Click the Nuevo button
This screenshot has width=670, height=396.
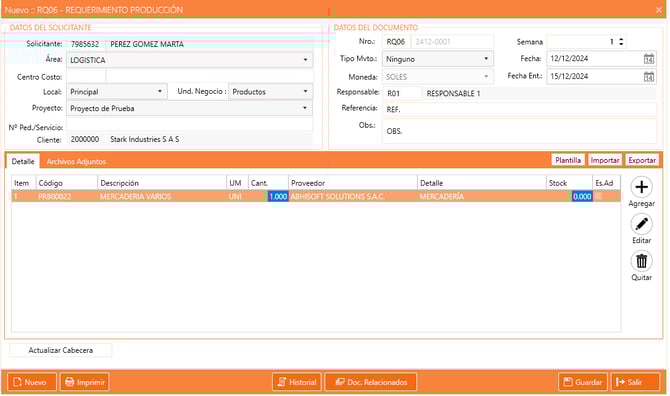click(x=32, y=382)
